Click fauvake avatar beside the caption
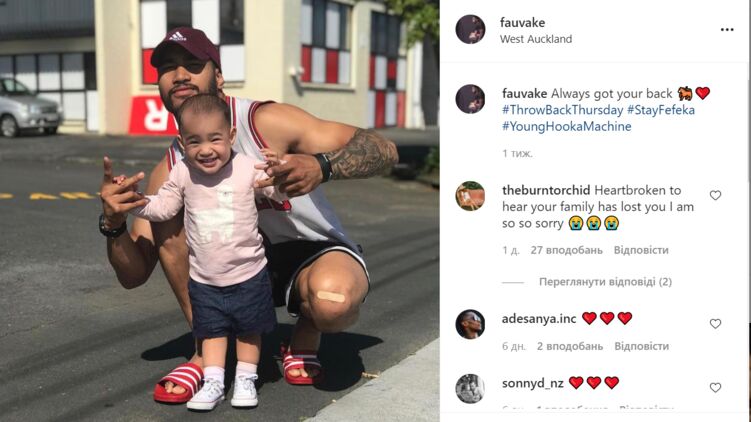 click(x=470, y=99)
